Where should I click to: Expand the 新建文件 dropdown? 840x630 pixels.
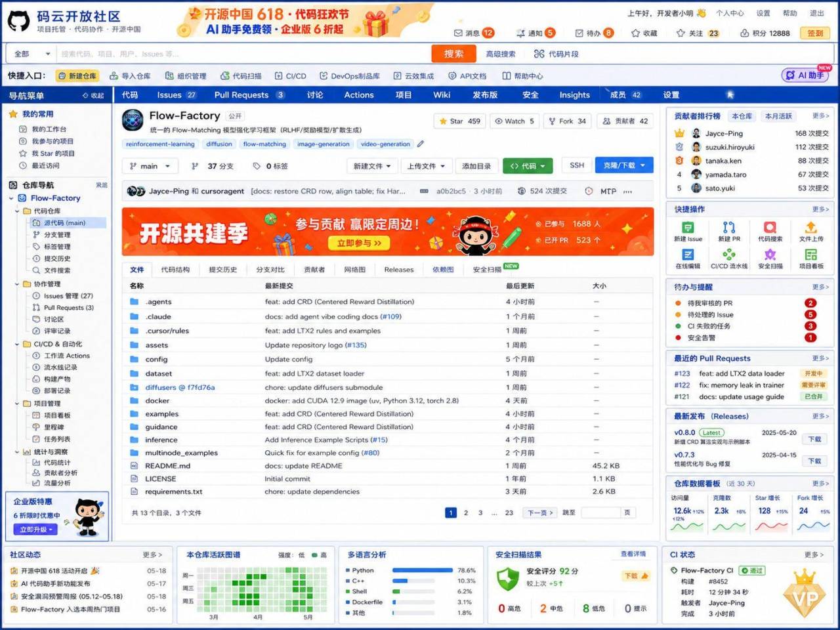(372, 166)
